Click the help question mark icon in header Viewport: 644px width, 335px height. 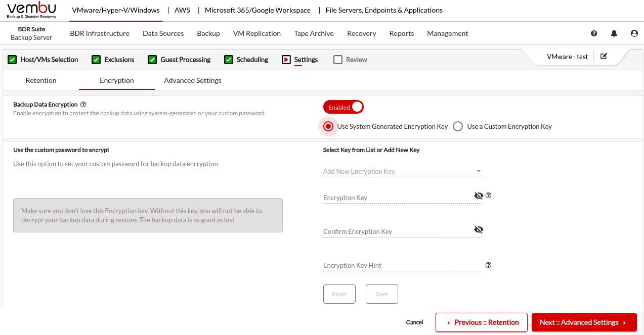tap(594, 33)
